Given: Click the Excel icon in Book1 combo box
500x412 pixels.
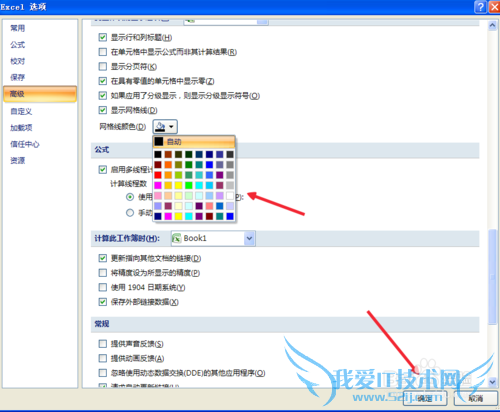Looking at the screenshot, I should pos(176,238).
